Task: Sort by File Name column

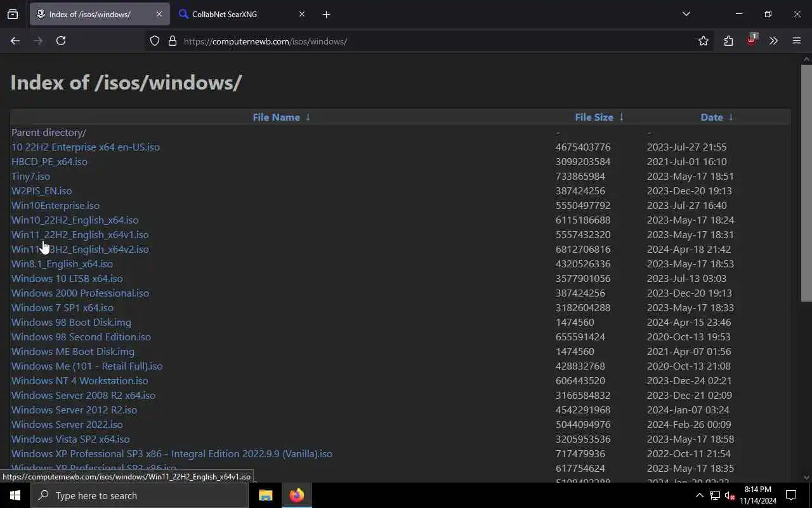Action: tap(276, 117)
